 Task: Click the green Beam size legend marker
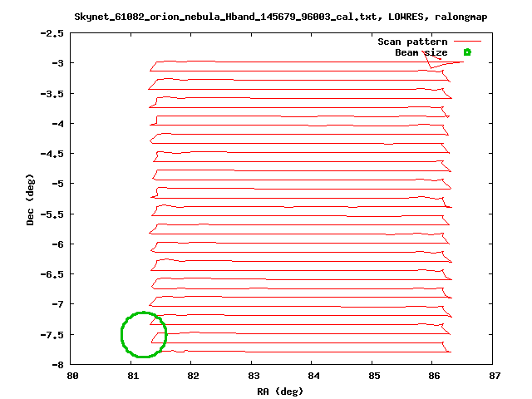point(467,52)
